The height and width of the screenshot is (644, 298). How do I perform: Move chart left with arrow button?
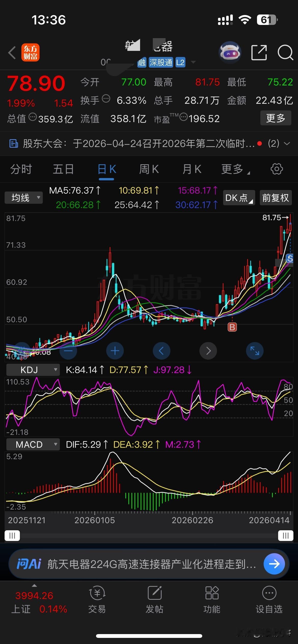pos(161,351)
